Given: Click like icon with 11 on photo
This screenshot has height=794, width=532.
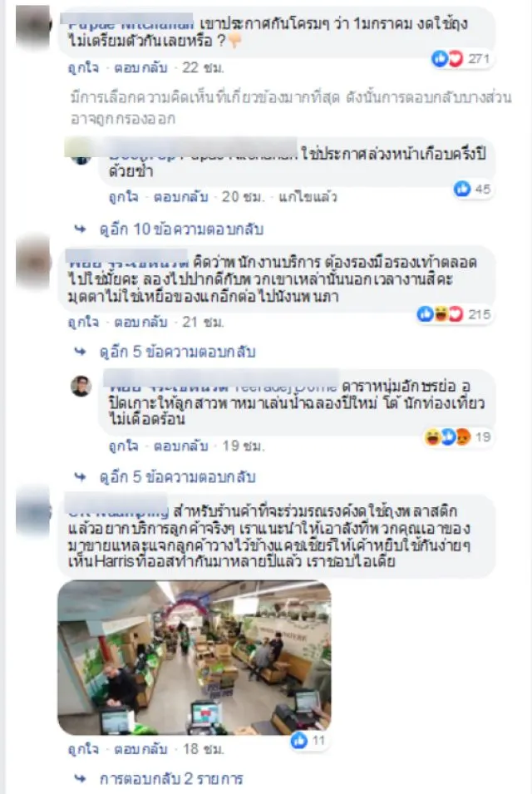Looking at the screenshot, I should pyautogui.click(x=299, y=740).
